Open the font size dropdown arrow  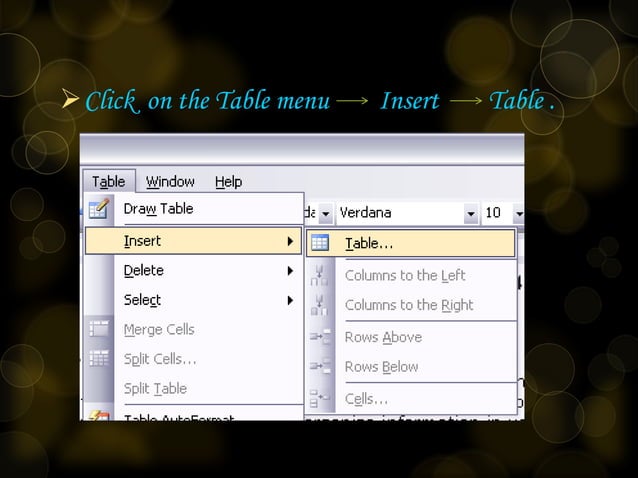518,213
